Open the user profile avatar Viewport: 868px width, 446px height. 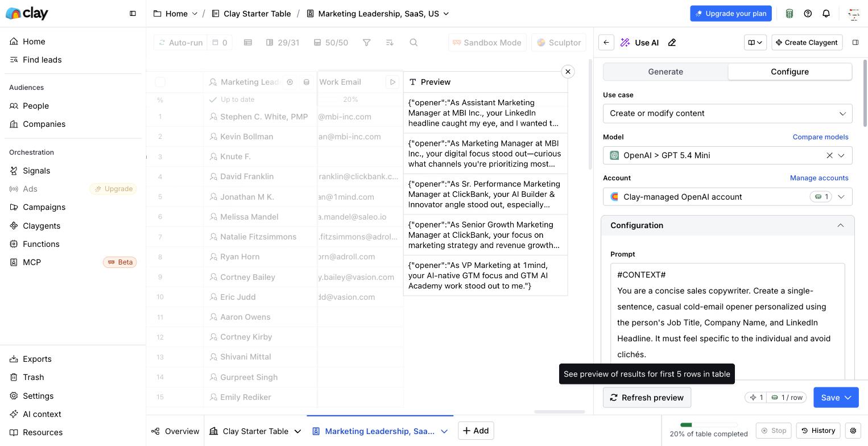pyautogui.click(x=853, y=14)
